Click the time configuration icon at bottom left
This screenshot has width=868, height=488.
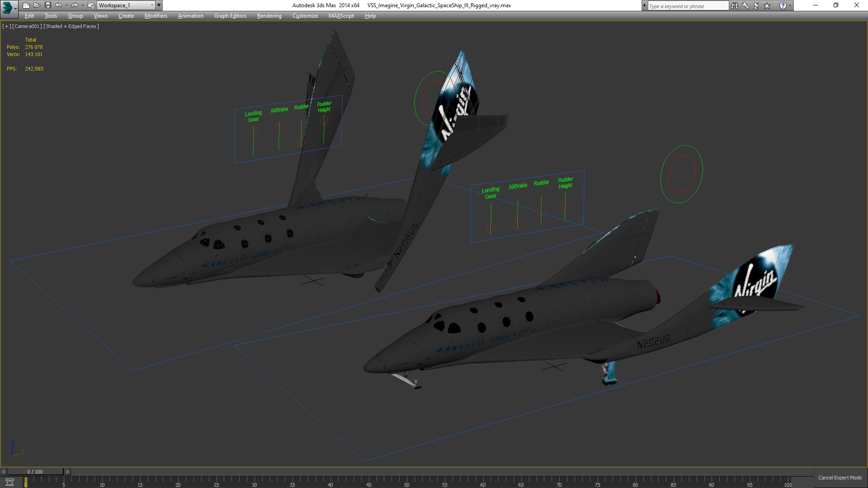tap(9, 482)
